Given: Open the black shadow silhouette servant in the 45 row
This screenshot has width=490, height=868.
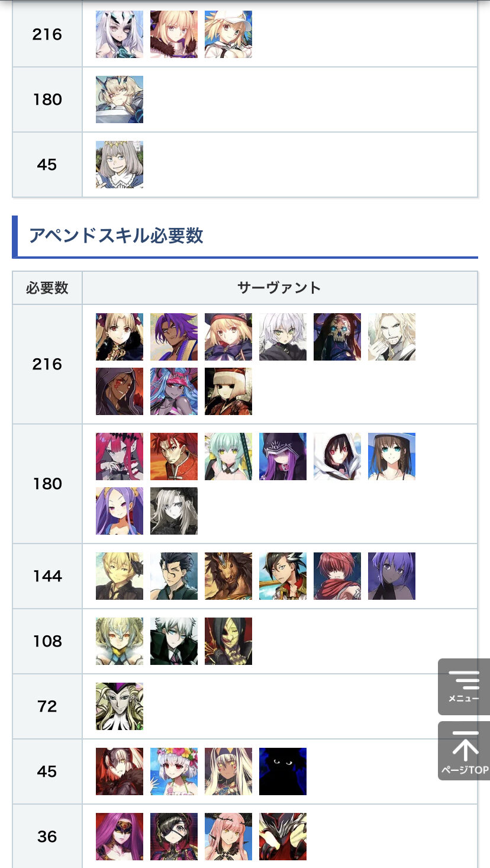Looking at the screenshot, I should pyautogui.click(x=283, y=771).
